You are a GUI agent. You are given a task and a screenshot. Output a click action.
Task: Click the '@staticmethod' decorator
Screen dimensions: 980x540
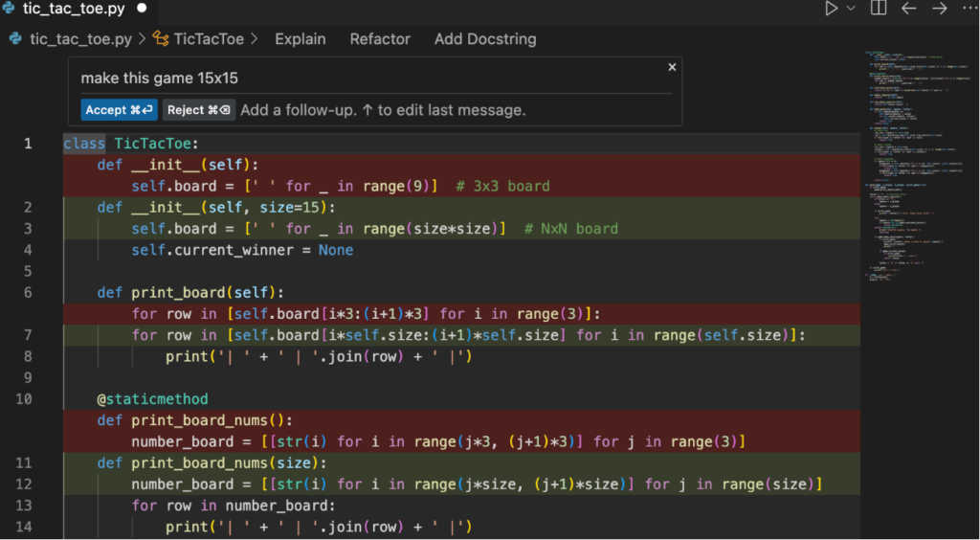[152, 398]
